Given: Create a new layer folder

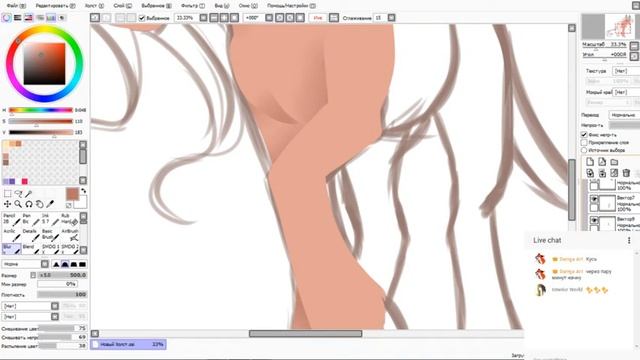Looking at the screenshot, I should click(614, 162).
